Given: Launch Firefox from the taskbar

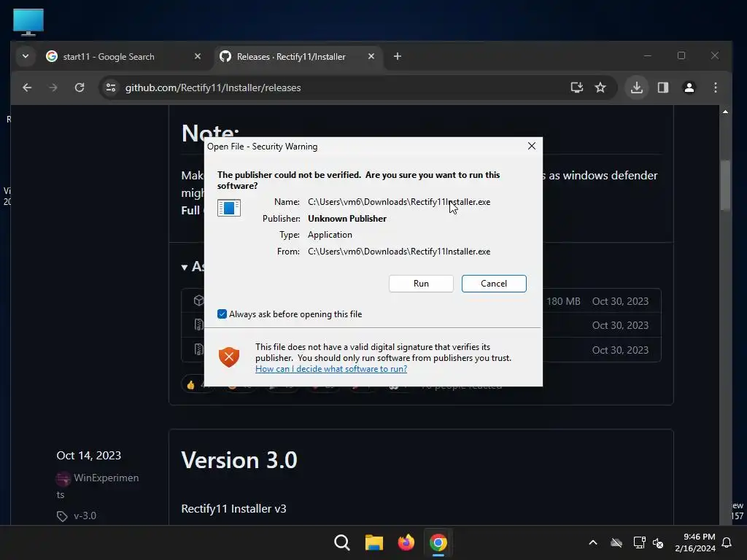Looking at the screenshot, I should pos(406,542).
